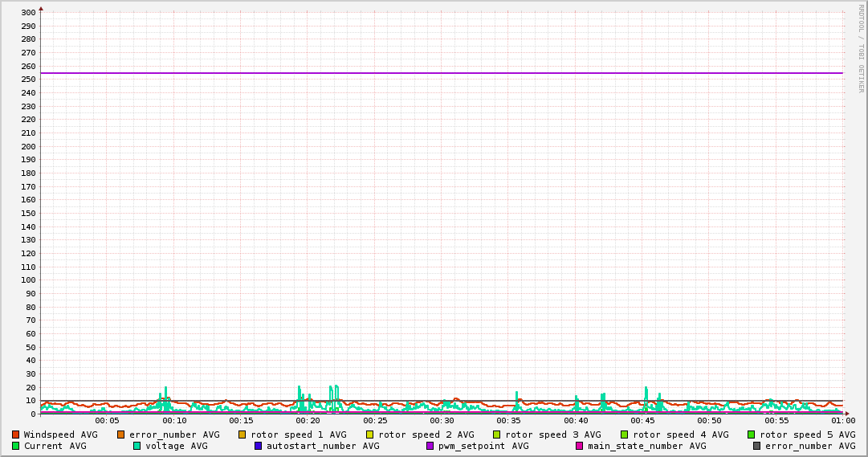The image size is (868, 457).
Task: Click the 150 value on y-axis
Action: coord(27,214)
